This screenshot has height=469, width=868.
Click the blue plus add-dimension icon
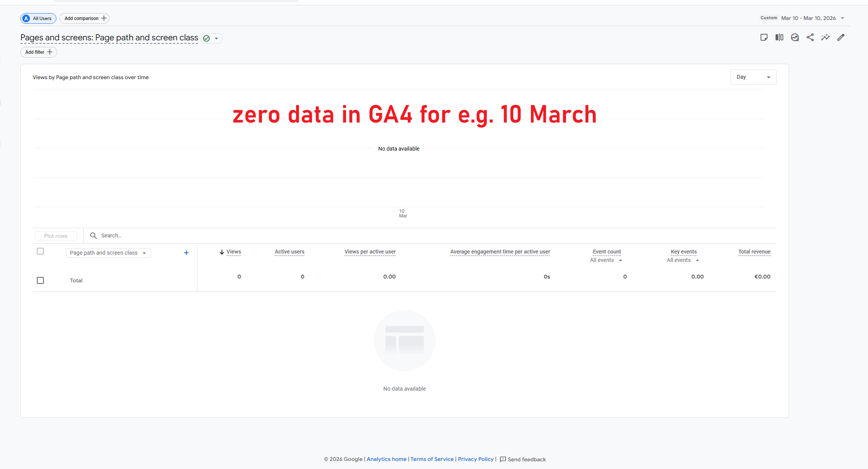click(186, 253)
